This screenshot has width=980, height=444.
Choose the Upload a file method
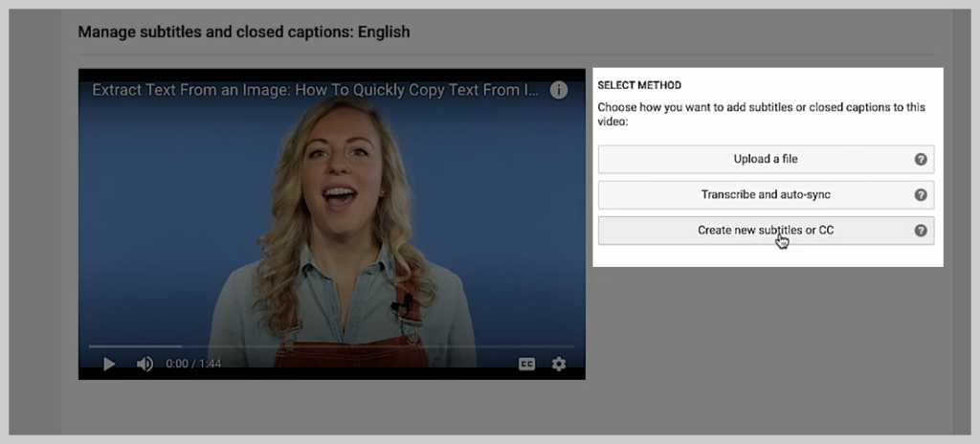pos(766,159)
